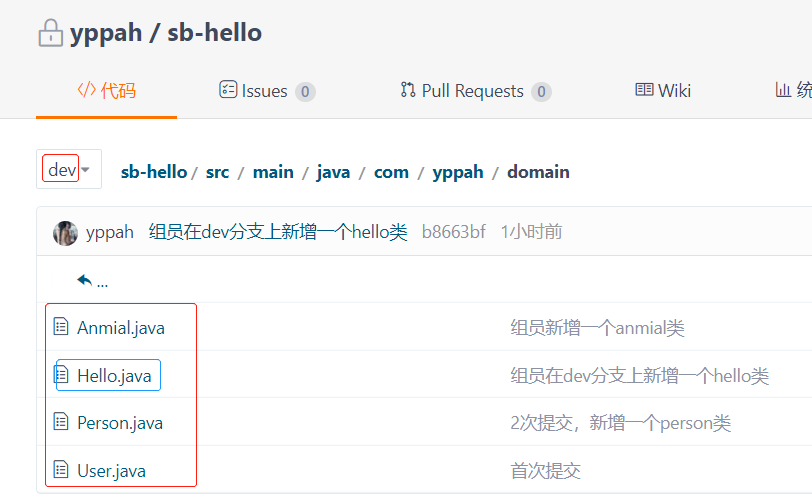Click the file icon next to Person.java
The width and height of the screenshot is (812, 504).
coord(62,423)
